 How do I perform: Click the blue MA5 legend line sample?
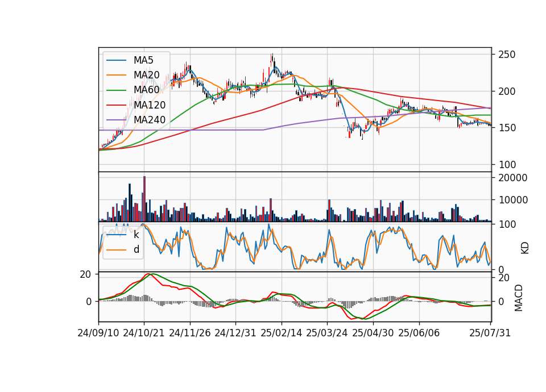[x=116, y=60]
